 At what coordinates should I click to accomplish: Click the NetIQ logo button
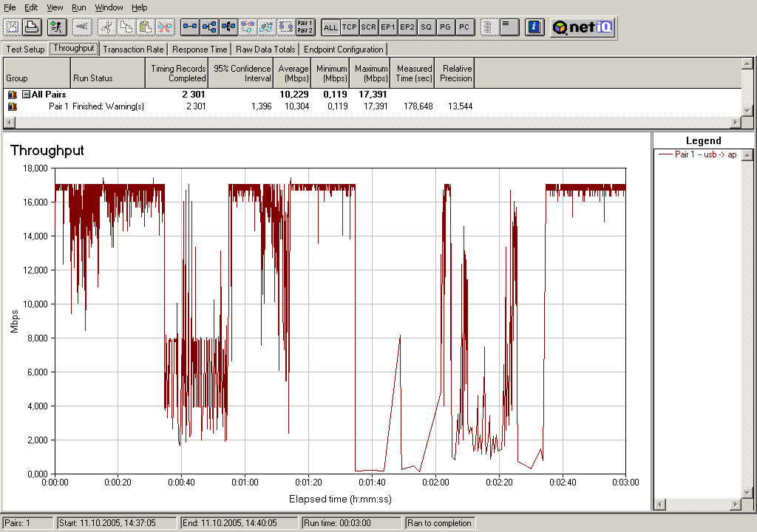(x=583, y=27)
